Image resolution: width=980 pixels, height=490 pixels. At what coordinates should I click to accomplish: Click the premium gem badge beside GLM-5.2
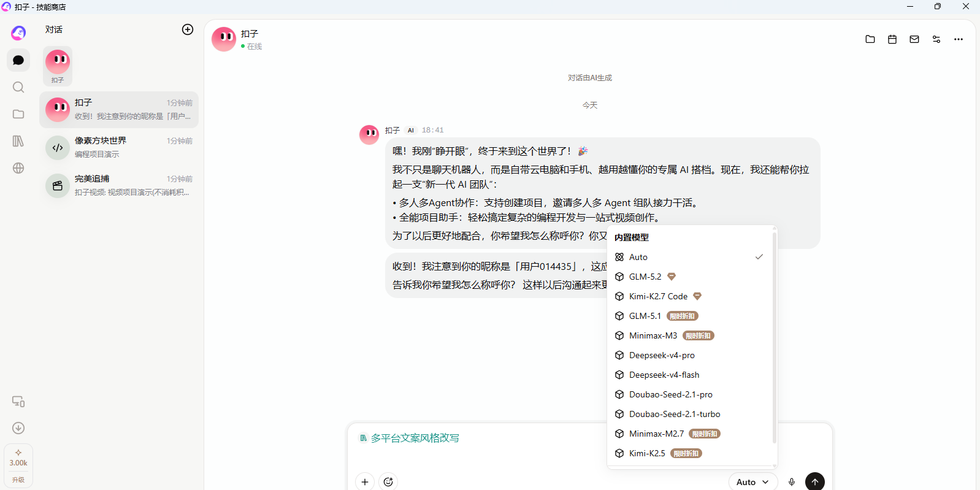tap(672, 277)
